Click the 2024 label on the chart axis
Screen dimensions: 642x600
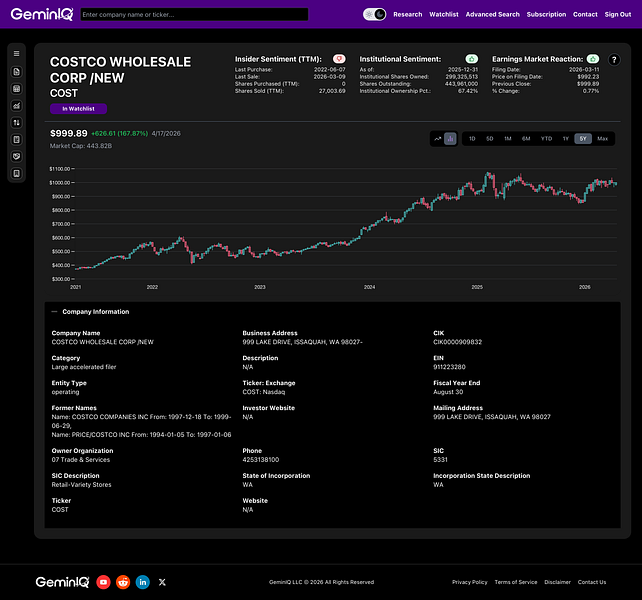click(369, 287)
